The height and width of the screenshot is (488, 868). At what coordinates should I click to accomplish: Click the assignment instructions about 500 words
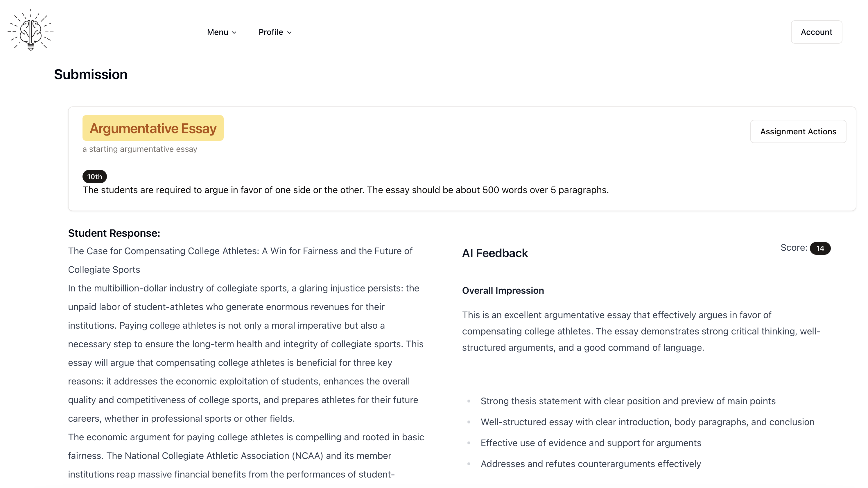pyautogui.click(x=345, y=190)
